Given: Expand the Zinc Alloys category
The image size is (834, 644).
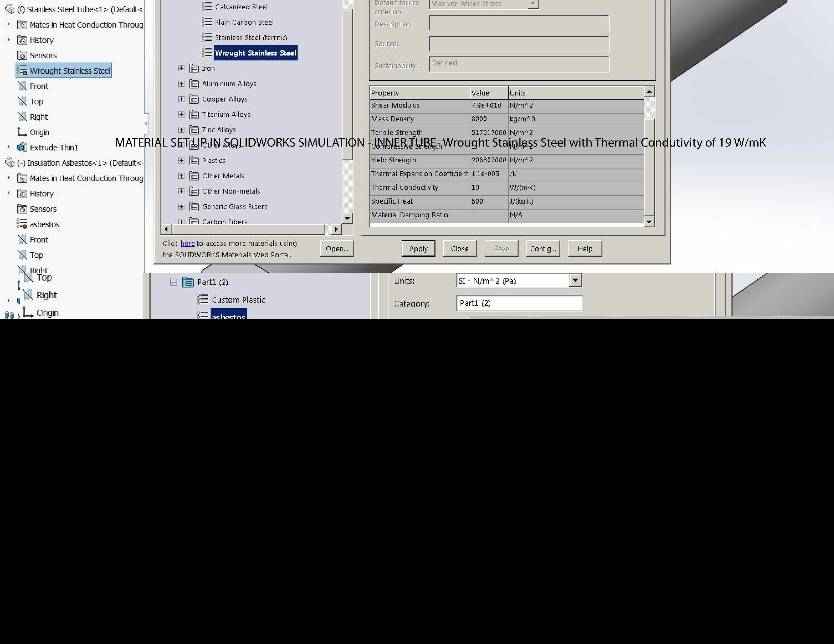Looking at the screenshot, I should point(181,130).
